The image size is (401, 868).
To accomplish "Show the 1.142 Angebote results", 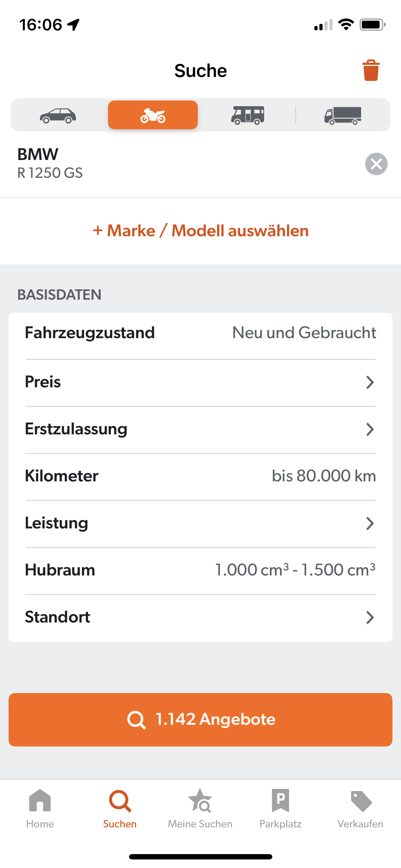I will pyautogui.click(x=200, y=720).
